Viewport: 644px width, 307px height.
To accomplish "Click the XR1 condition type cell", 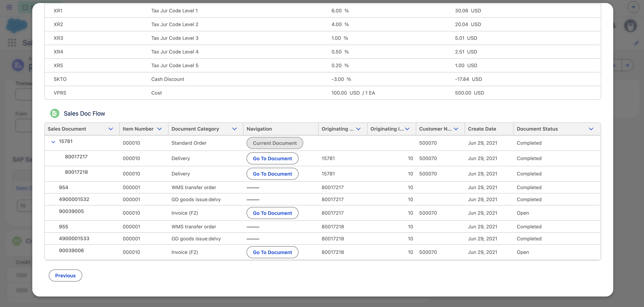I will [58, 11].
